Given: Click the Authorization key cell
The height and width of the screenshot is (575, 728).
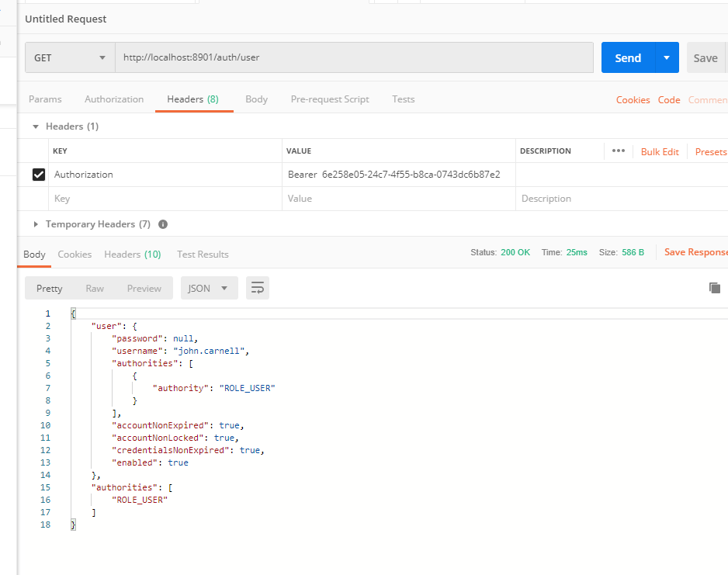Looking at the screenshot, I should coord(165,175).
